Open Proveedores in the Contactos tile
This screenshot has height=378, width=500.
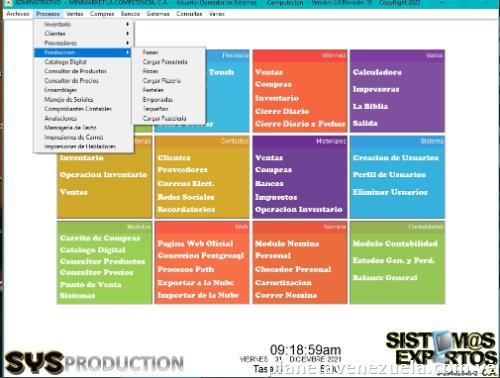182,170
